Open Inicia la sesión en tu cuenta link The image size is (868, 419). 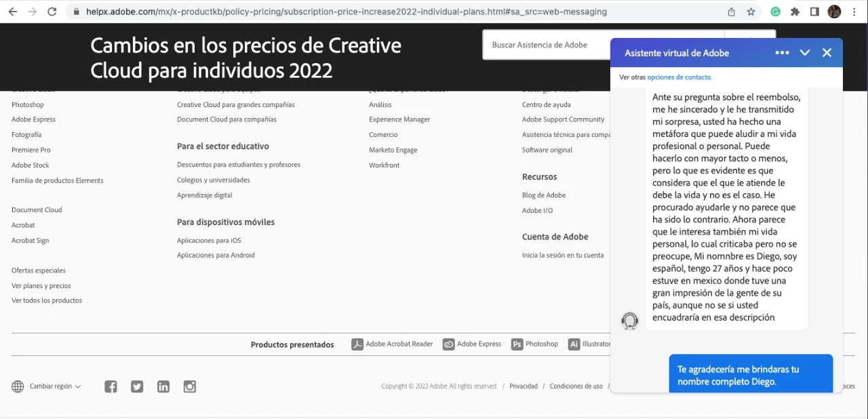pyautogui.click(x=563, y=256)
